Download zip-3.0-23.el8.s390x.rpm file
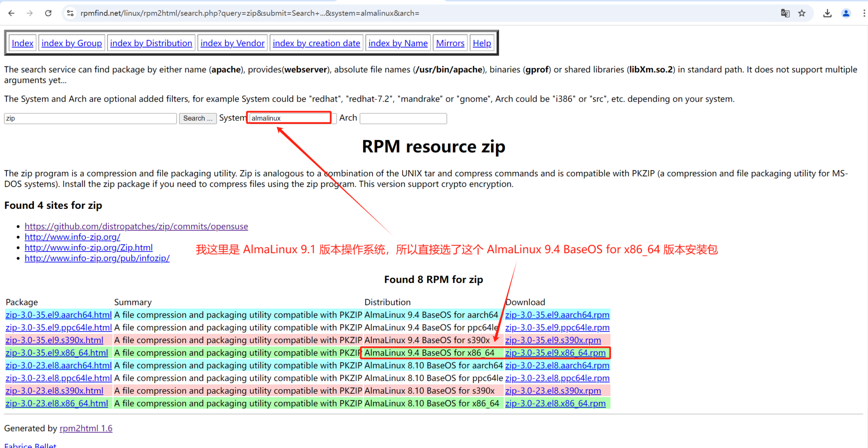 553,391
